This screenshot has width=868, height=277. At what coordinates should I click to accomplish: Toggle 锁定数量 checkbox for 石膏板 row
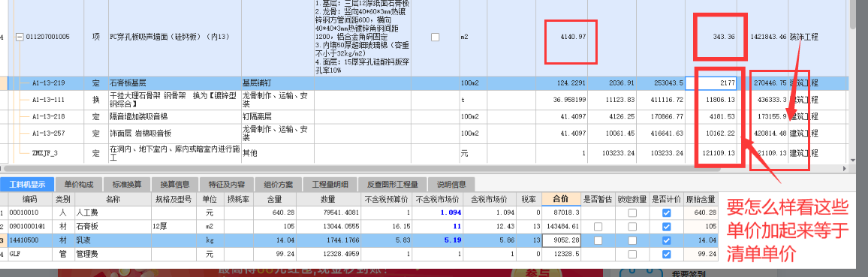(631, 227)
